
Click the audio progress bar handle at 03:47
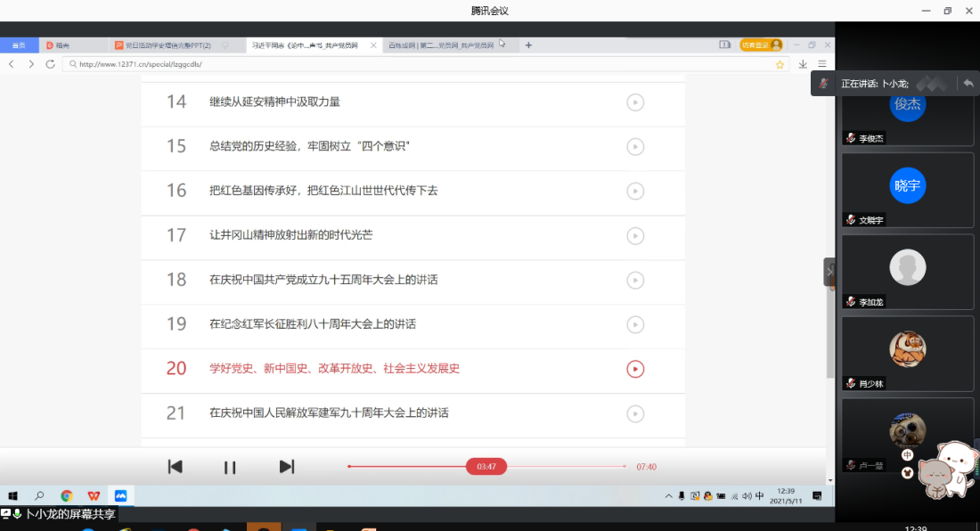tap(486, 467)
